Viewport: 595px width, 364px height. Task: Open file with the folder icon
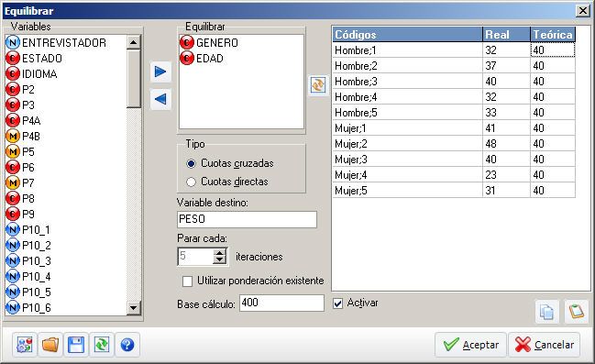[50, 345]
